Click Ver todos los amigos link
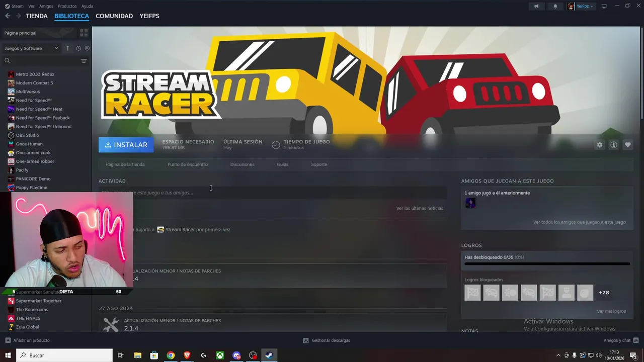Viewport: 644px width, 362px height. 580,222
